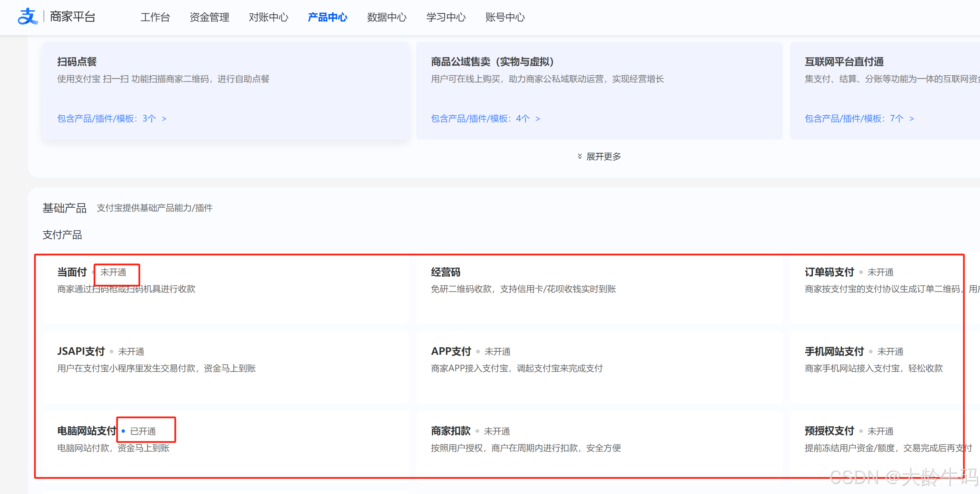Screen dimensions: 980x494
Task: Click 未开通 status next to 预授权支付
Action: tap(880, 431)
